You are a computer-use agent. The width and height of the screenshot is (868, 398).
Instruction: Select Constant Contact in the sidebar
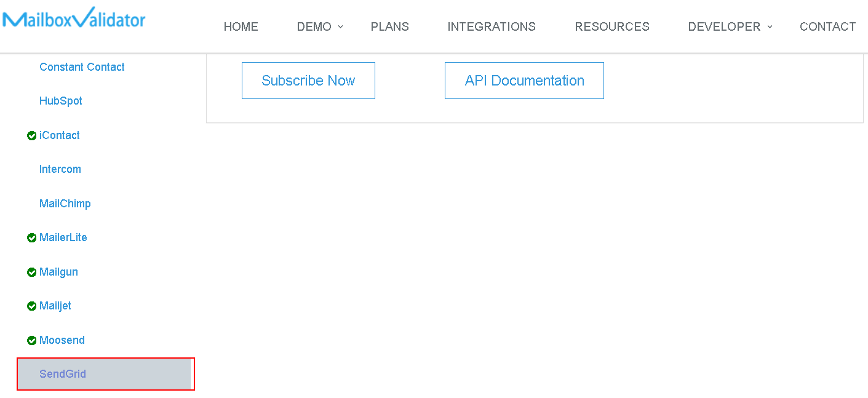point(82,67)
